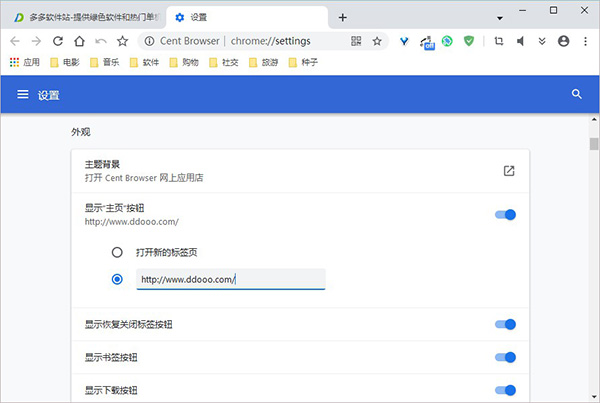The image size is (600, 403).
Task: Toggle 显示恢复关闭标签按钮 switch
Action: pos(505,325)
